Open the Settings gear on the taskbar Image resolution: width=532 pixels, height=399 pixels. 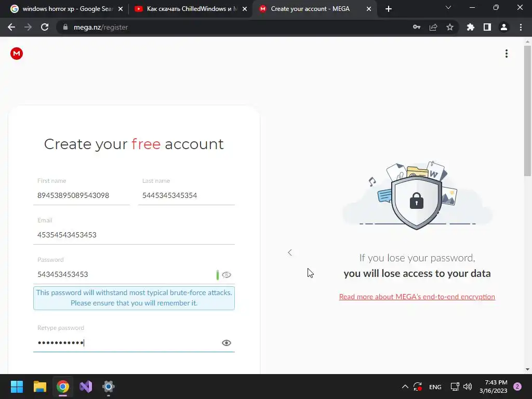point(109,387)
